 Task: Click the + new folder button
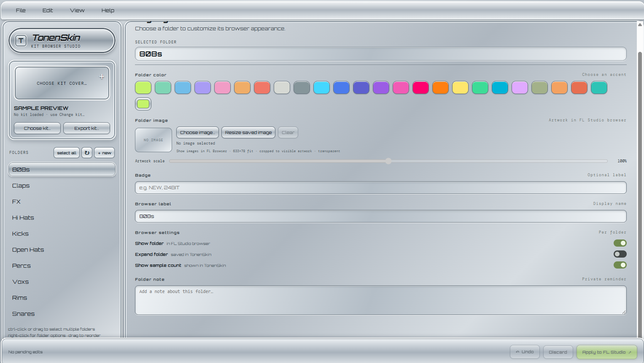(105, 153)
